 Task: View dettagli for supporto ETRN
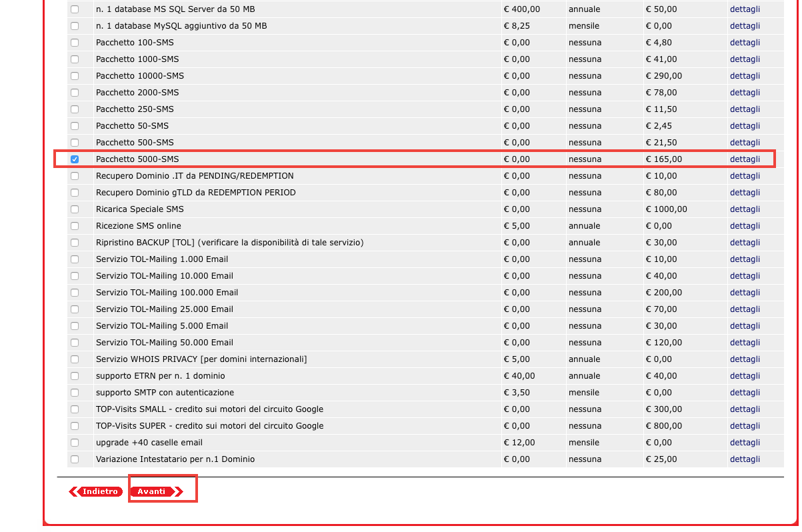pos(745,376)
